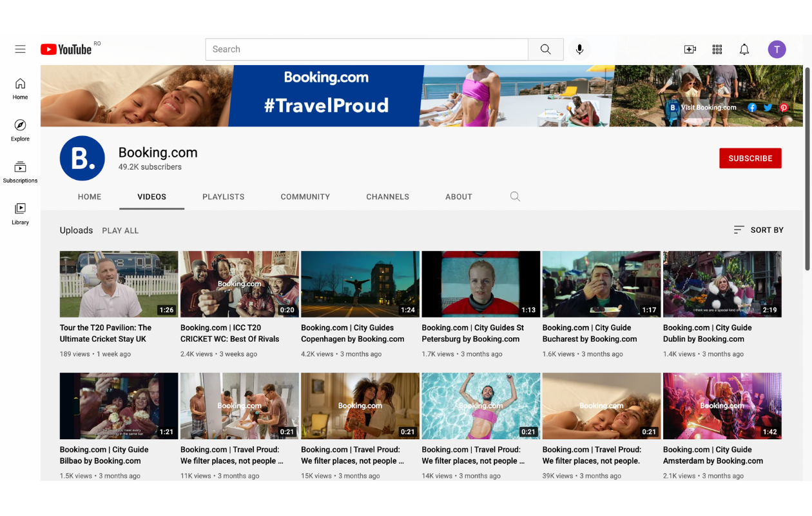Click title City Guides Copenhagen by Booking.com

click(353, 333)
